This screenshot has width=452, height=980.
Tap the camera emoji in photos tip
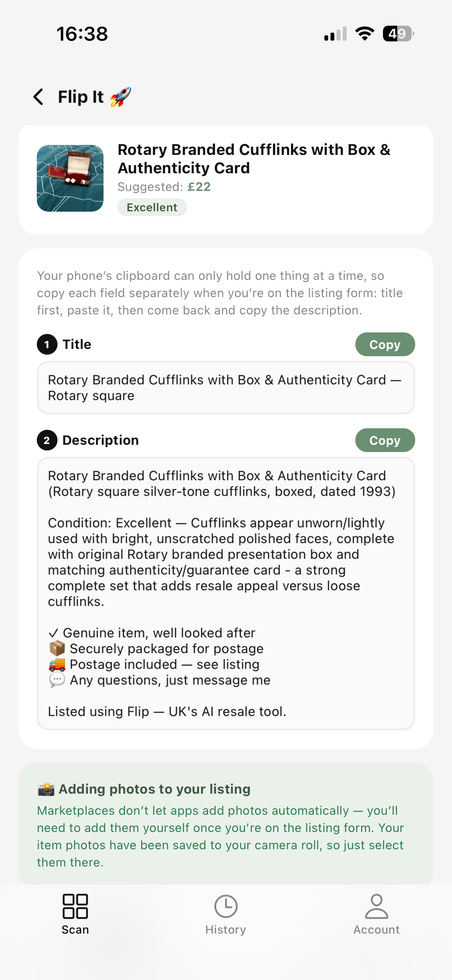point(46,789)
